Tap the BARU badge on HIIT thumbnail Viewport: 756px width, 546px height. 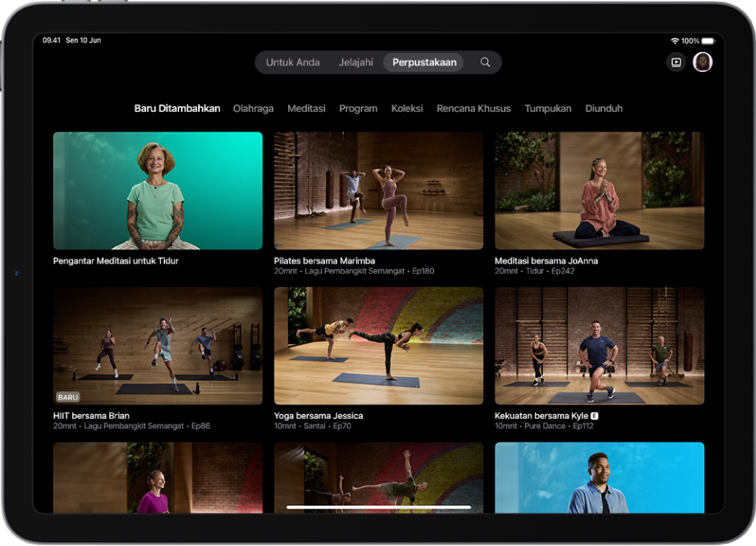[68, 397]
